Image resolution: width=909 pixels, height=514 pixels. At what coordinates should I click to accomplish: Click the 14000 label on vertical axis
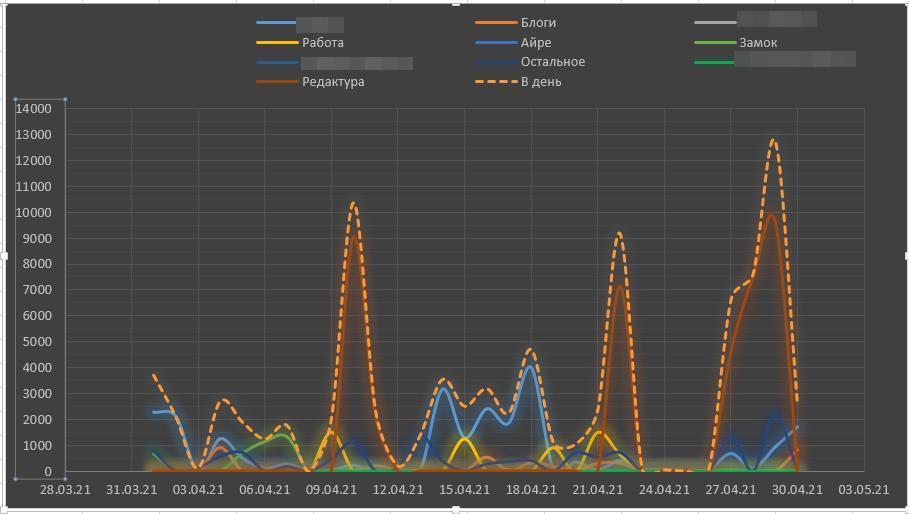tap(33, 108)
